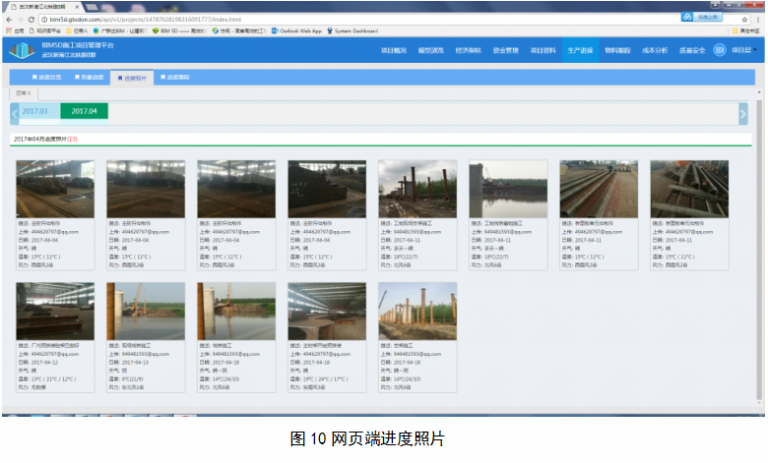Viewport: 768px width, 463px height.
Task: Click the browser back arrow
Action: [12, 19]
